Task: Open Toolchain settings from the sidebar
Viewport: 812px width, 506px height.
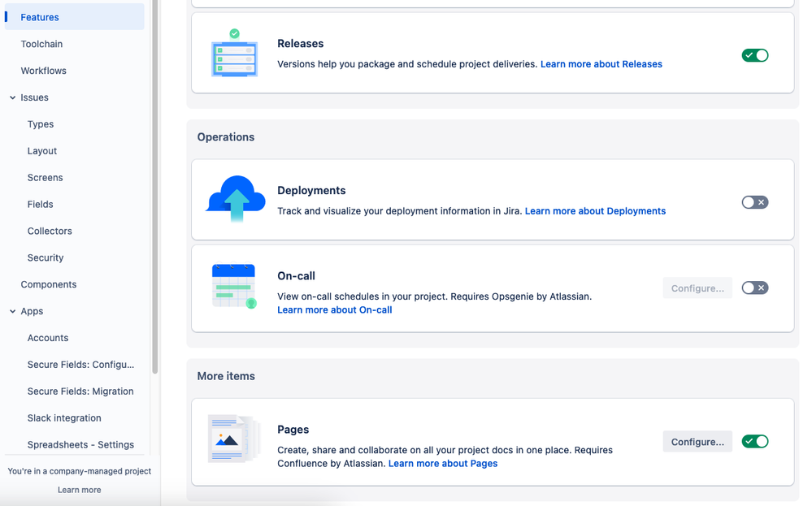Action: (41, 43)
